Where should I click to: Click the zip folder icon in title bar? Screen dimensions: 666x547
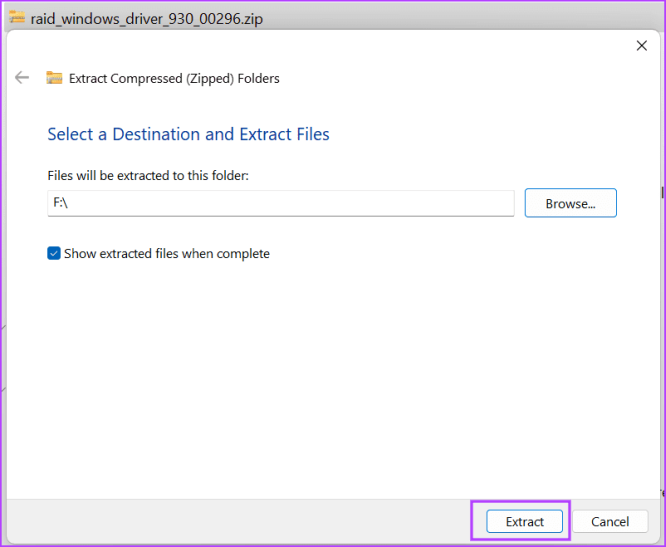(x=17, y=17)
